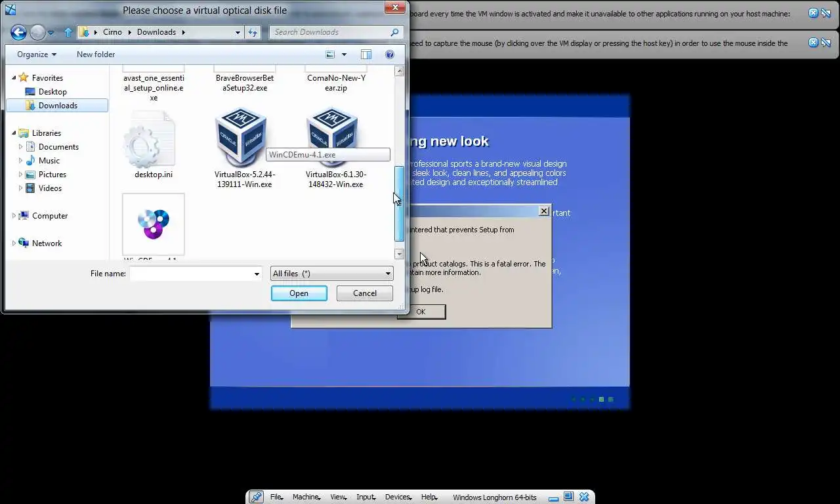The height and width of the screenshot is (504, 840).
Task: Expand the Computer tree node
Action: point(14,215)
